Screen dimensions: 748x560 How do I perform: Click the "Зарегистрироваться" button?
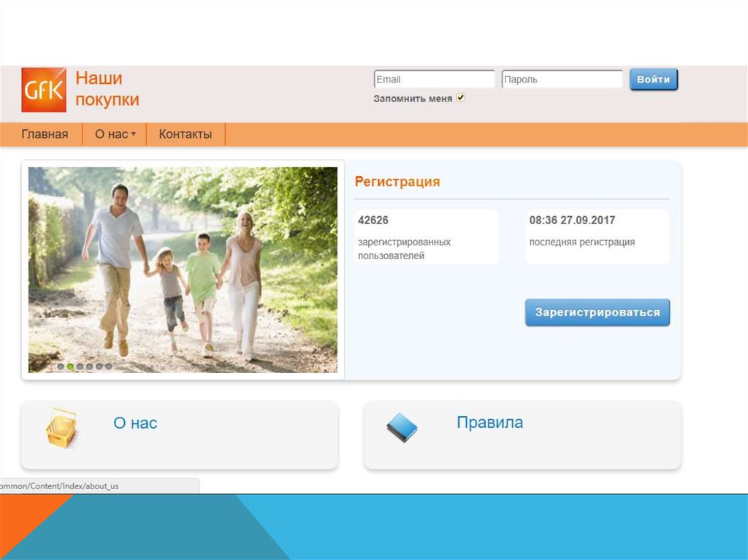coord(598,312)
